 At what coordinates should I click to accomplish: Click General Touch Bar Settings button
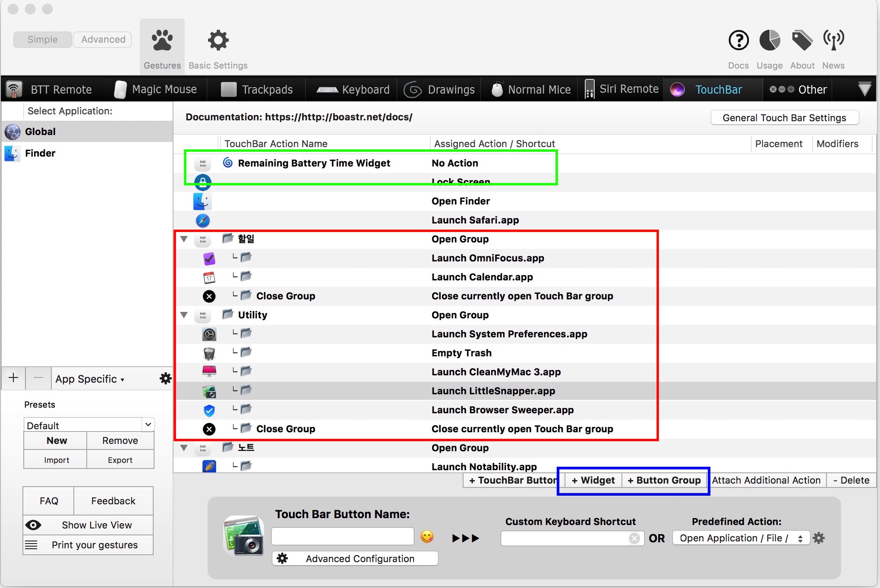[784, 118]
